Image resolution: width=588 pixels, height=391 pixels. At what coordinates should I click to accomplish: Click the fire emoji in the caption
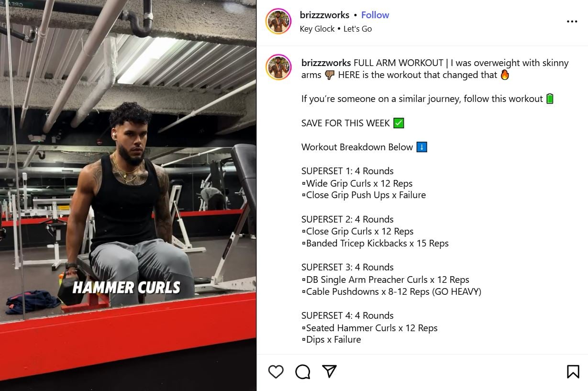coord(505,75)
